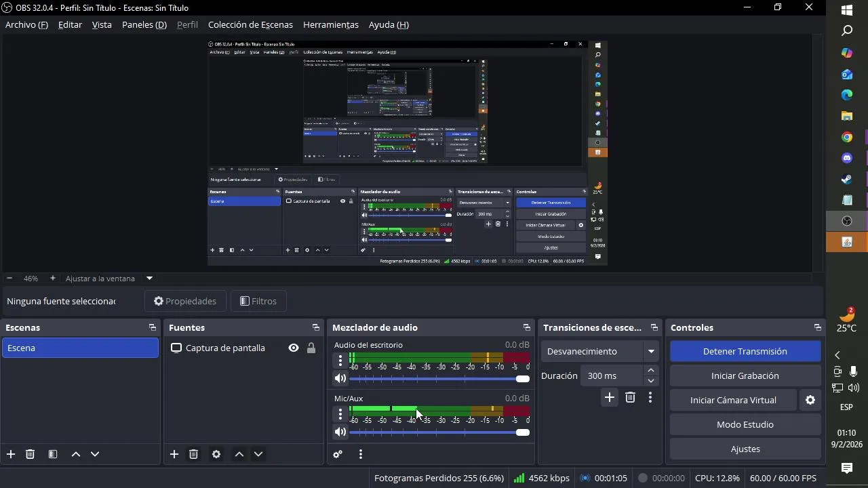Remove selected scene with trash icon
The width and height of the screenshot is (868, 488).
[x=30, y=454]
